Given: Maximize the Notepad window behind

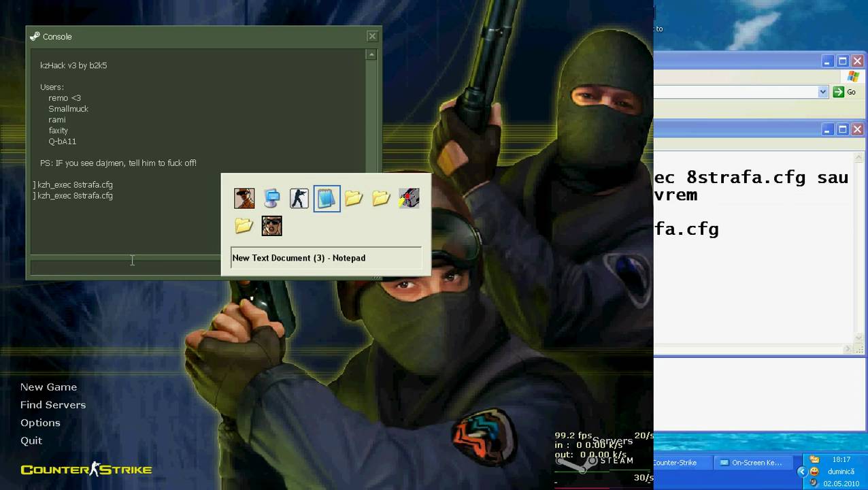Looking at the screenshot, I should click(x=842, y=129).
